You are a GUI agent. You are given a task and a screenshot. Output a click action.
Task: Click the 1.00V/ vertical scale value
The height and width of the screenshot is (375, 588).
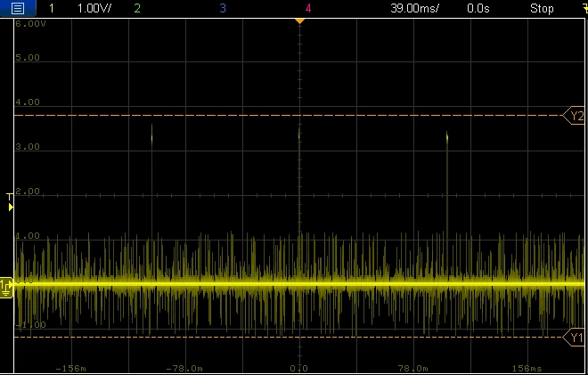(x=94, y=8)
